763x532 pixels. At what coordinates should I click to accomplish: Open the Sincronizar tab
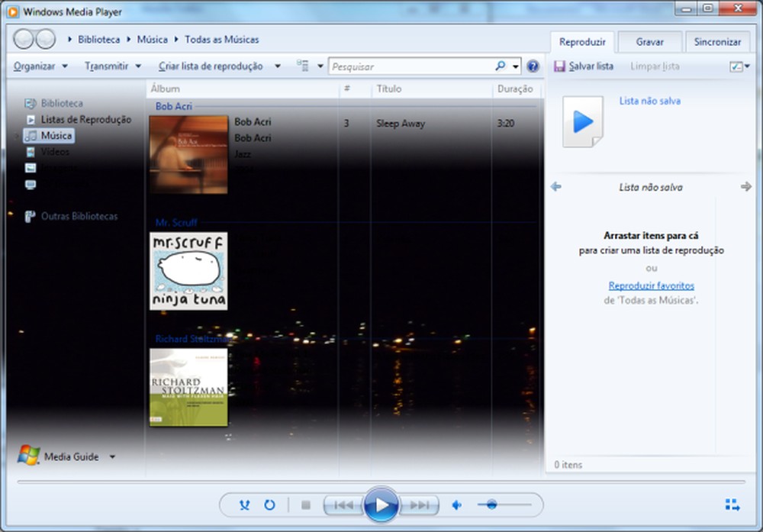click(717, 42)
